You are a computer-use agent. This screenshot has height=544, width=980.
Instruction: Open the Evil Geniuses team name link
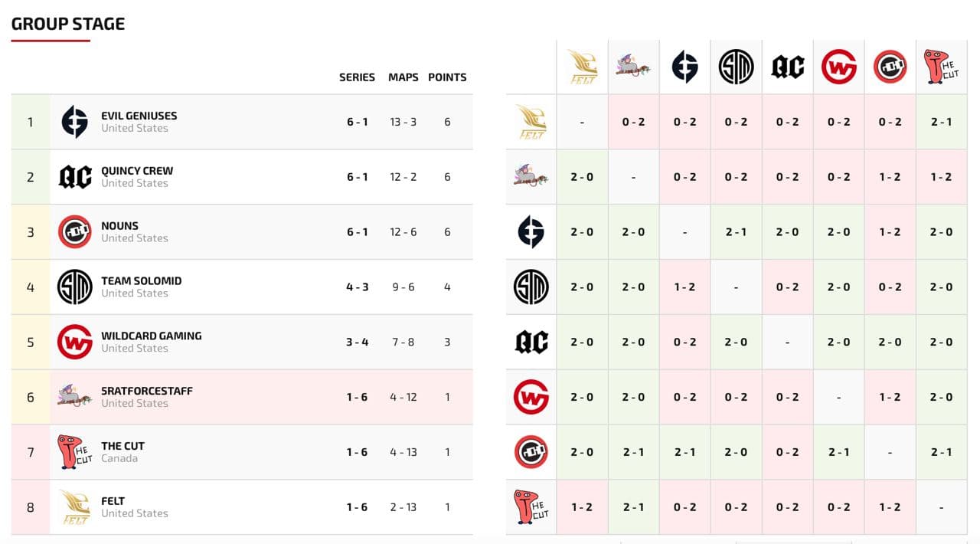[x=139, y=116]
